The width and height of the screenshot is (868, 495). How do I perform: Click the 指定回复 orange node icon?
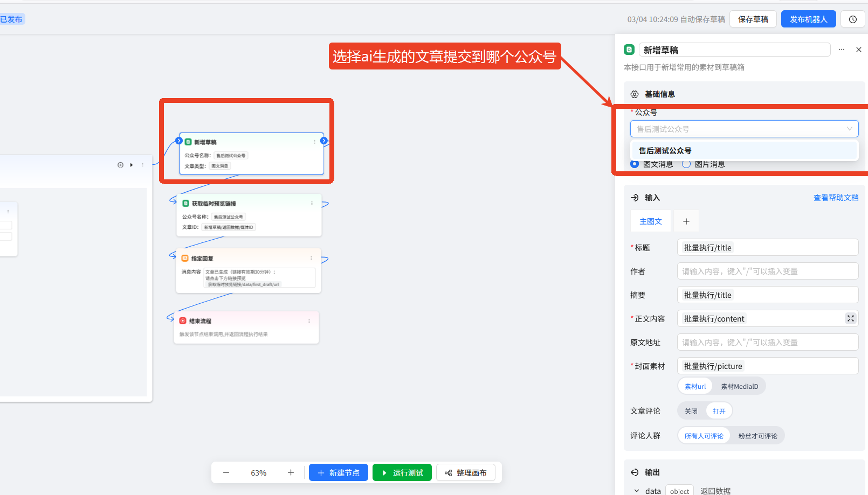pos(185,258)
